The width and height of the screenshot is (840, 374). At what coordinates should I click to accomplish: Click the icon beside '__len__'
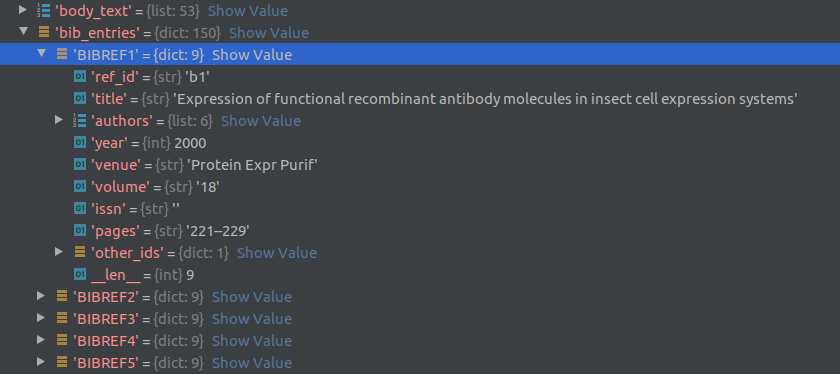(x=79, y=274)
